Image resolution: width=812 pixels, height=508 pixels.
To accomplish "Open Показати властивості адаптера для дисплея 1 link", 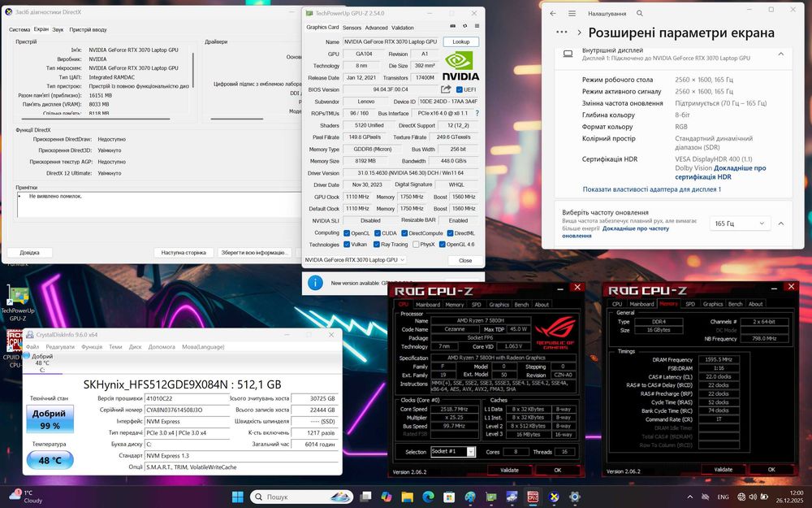I will click(x=651, y=189).
